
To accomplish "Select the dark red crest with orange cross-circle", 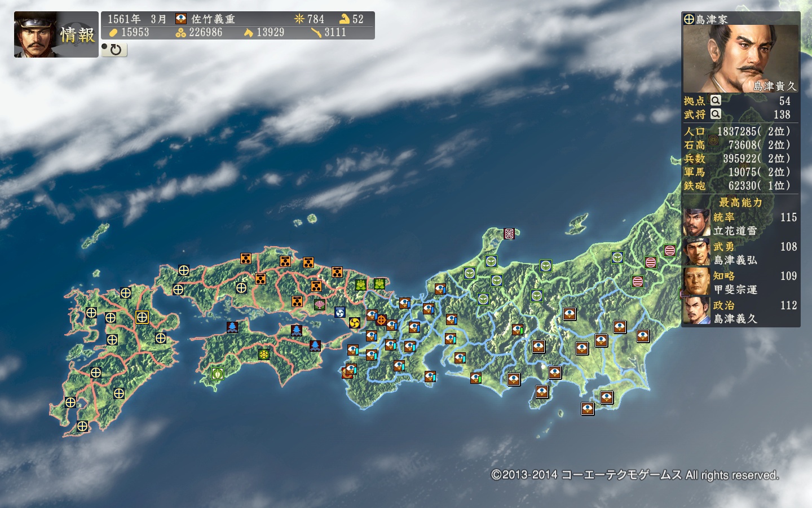I will coord(381,320).
